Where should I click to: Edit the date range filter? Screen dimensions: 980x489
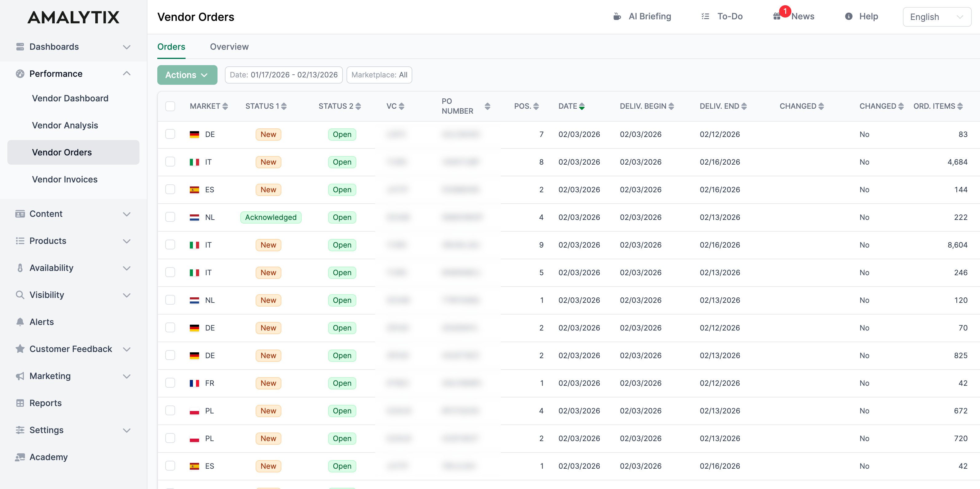pyautogui.click(x=284, y=75)
